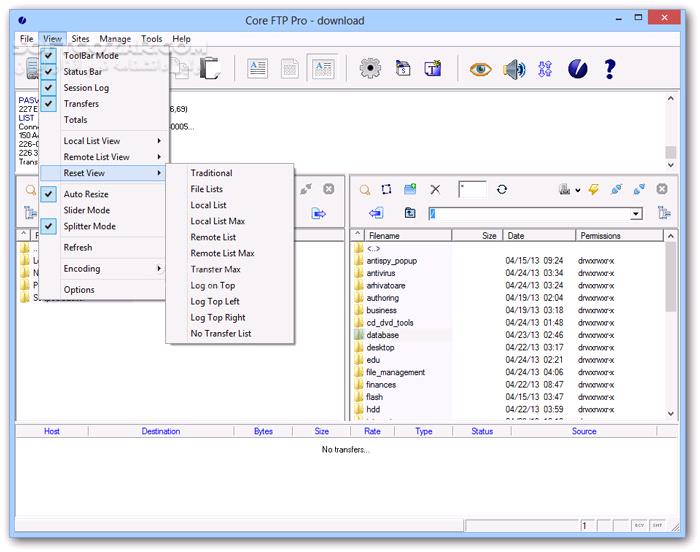
Task: Click the remote lightning quick connect icon
Action: coord(594,189)
